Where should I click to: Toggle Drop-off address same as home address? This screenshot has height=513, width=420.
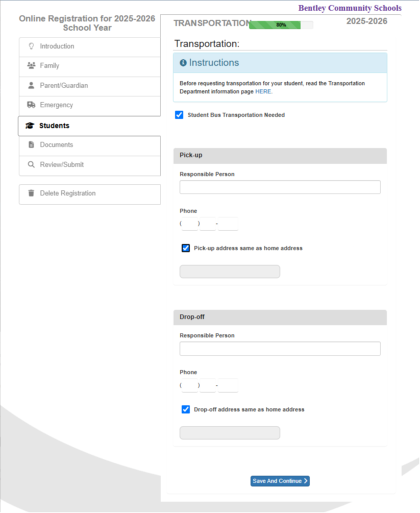tap(186, 409)
